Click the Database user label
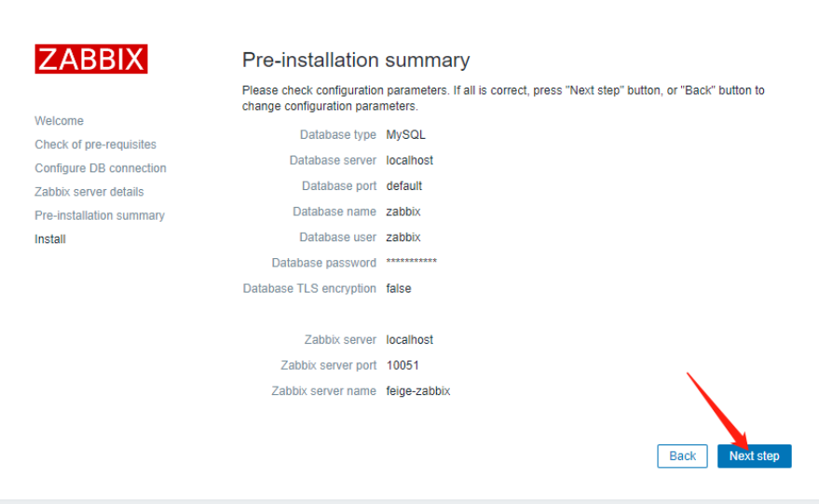 pyautogui.click(x=337, y=238)
